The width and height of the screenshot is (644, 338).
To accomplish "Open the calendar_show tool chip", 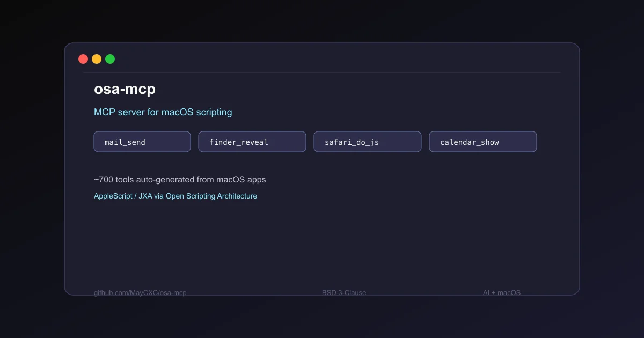I will coord(483,142).
